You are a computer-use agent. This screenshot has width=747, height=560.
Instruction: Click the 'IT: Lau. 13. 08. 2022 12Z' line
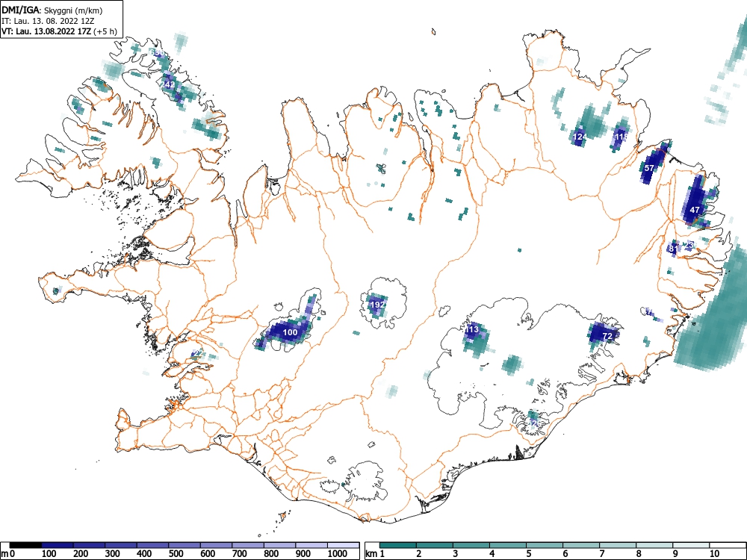(48, 21)
